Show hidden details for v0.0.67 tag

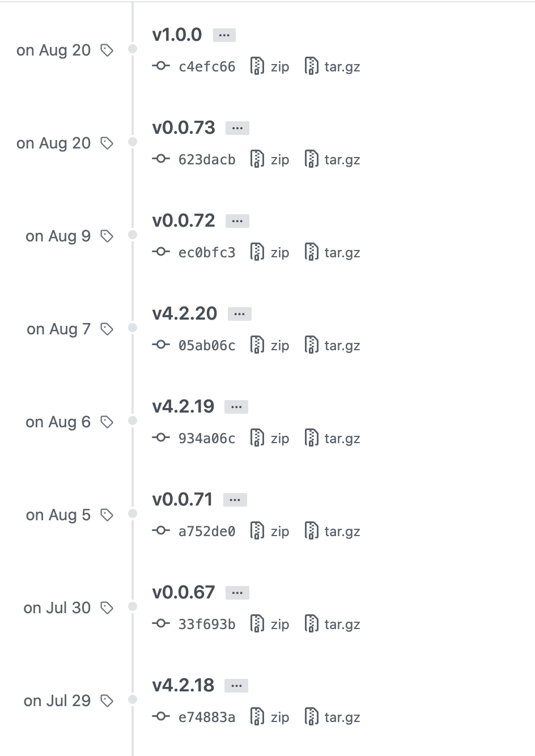[x=237, y=593]
